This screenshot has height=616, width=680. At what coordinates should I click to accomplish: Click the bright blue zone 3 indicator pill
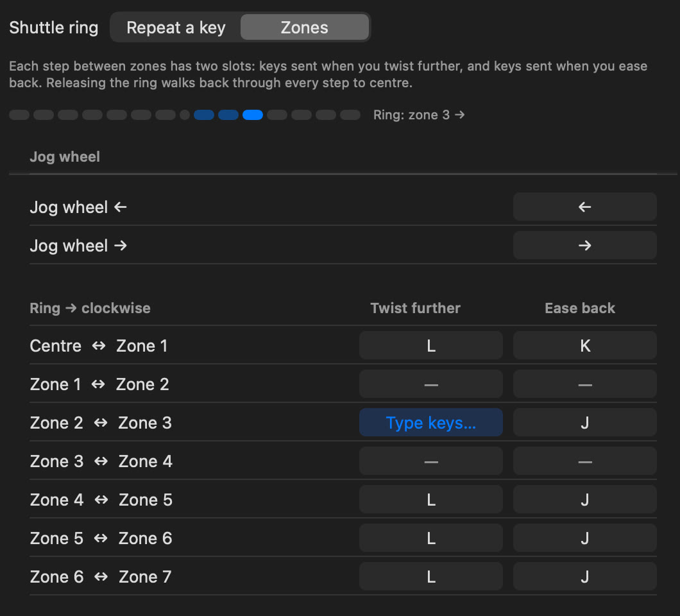(x=253, y=115)
